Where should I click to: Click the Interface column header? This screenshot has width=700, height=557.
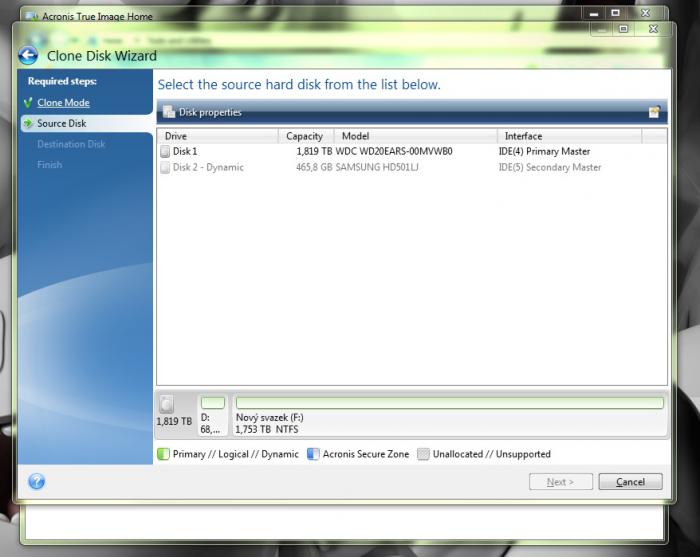[x=568, y=136]
